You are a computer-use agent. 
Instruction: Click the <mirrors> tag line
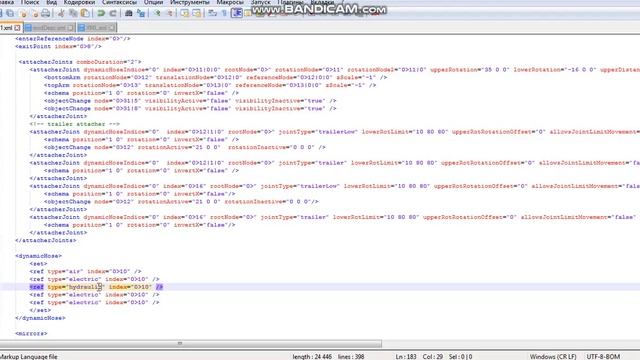pos(31,333)
